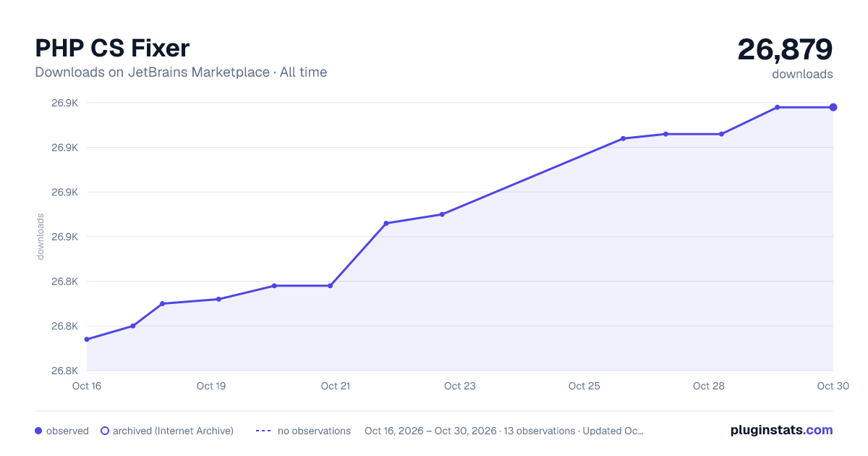Click the 'archived (Internet Archive)' legend label
Image resolution: width=868 pixels, height=456 pixels.
[x=173, y=431]
